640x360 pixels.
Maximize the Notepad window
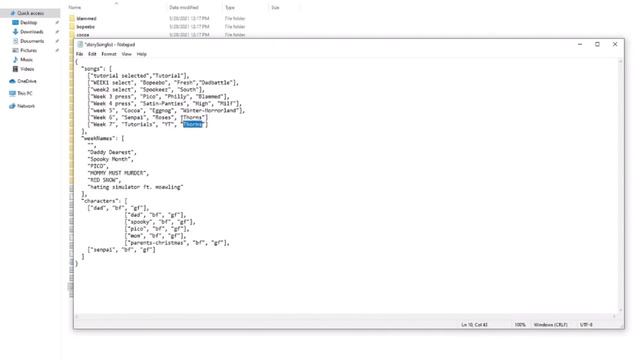point(598,44)
